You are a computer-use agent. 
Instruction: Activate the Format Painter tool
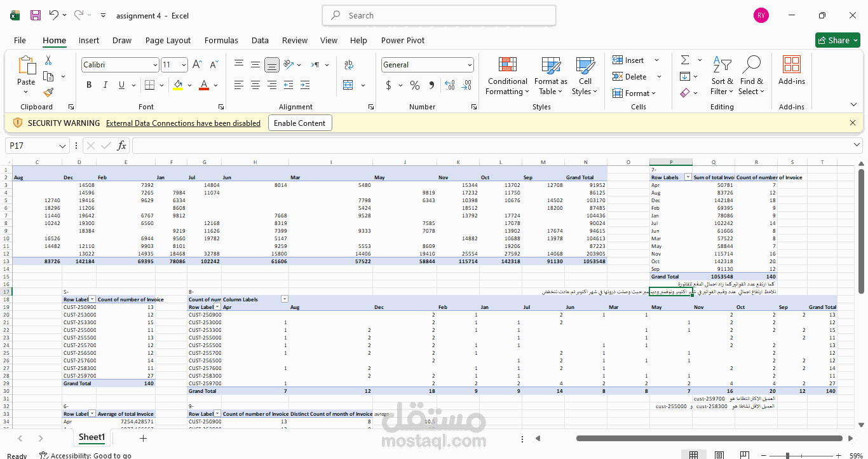click(48, 93)
